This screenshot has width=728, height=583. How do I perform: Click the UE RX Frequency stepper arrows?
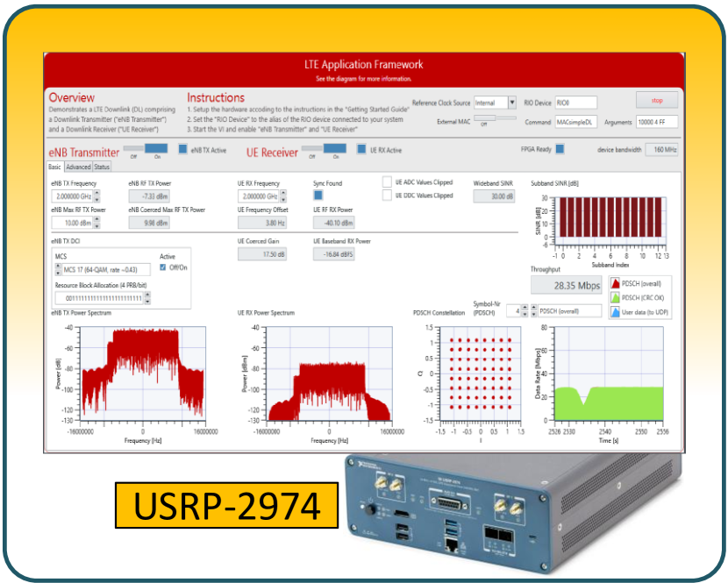[283, 196]
